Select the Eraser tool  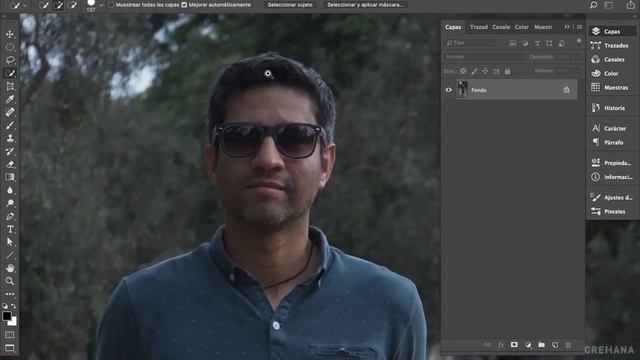coord(10,164)
